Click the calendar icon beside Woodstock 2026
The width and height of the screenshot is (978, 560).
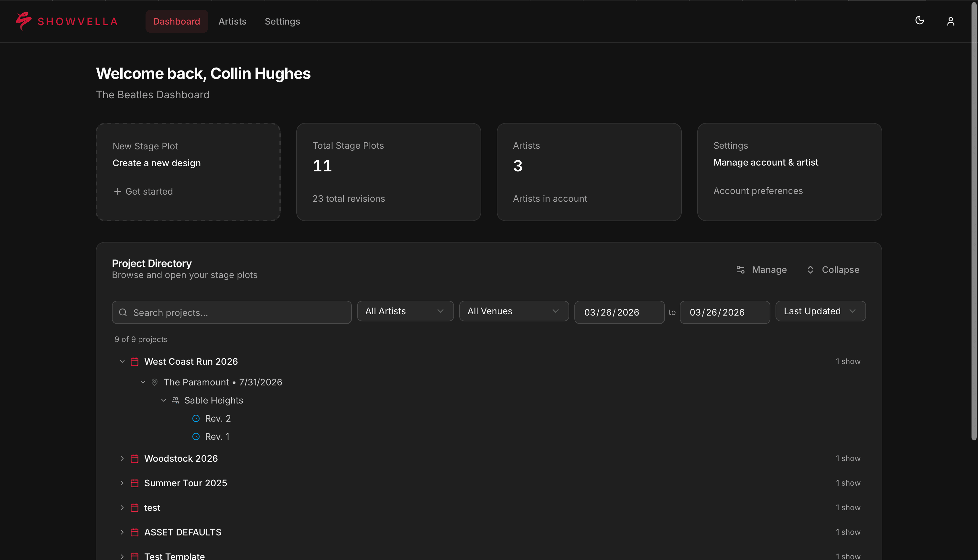(134, 458)
